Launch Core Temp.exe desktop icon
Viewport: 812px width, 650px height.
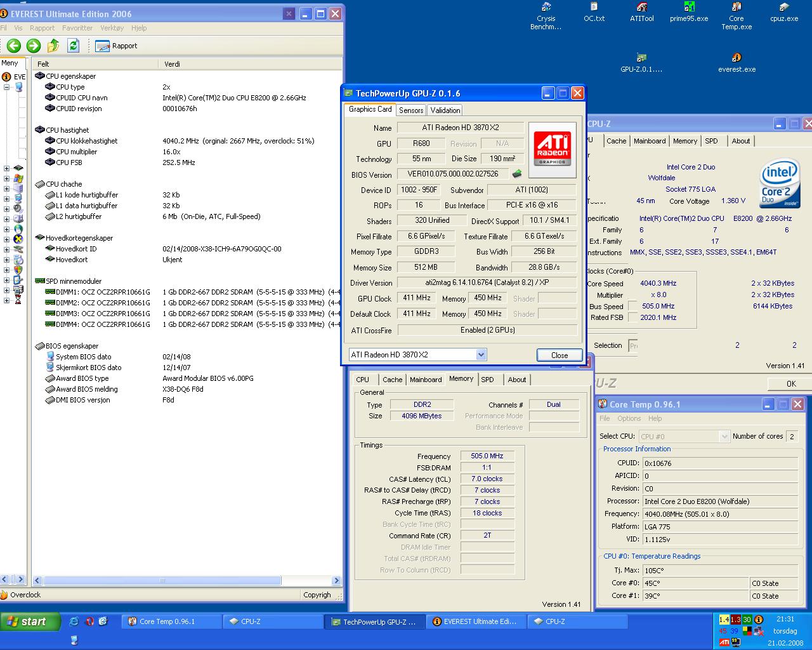pos(737,16)
